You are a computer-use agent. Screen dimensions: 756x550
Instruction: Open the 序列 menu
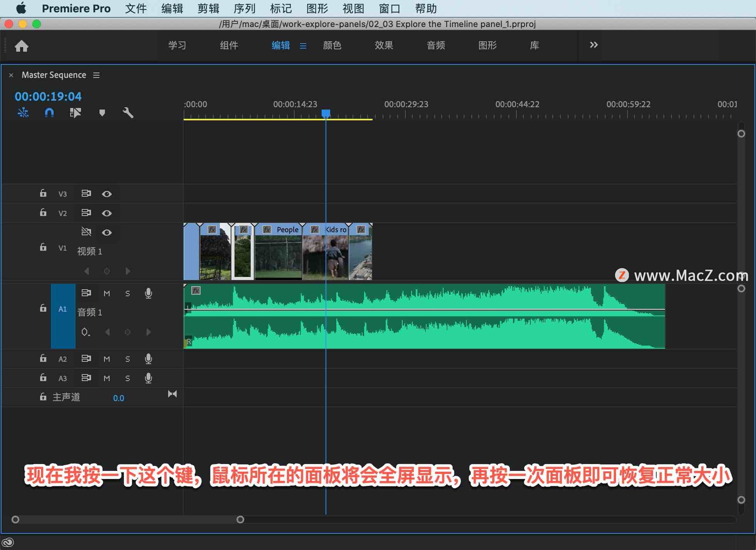245,8
